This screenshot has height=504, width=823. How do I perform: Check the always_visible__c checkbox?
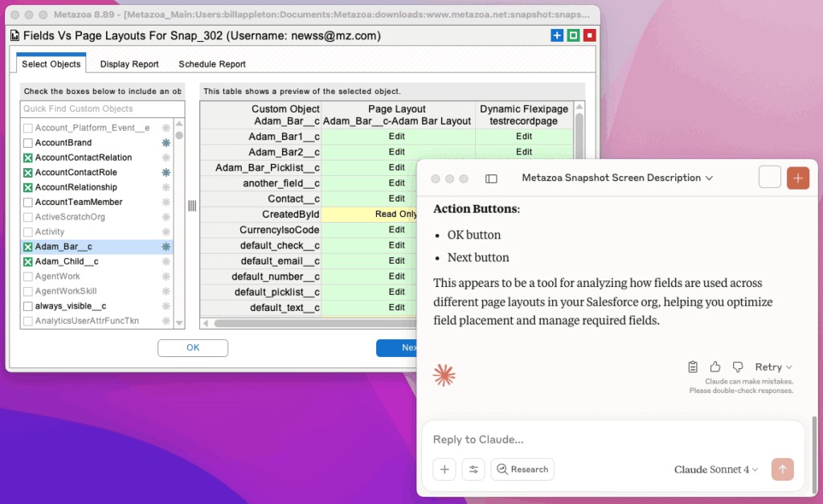(28, 306)
